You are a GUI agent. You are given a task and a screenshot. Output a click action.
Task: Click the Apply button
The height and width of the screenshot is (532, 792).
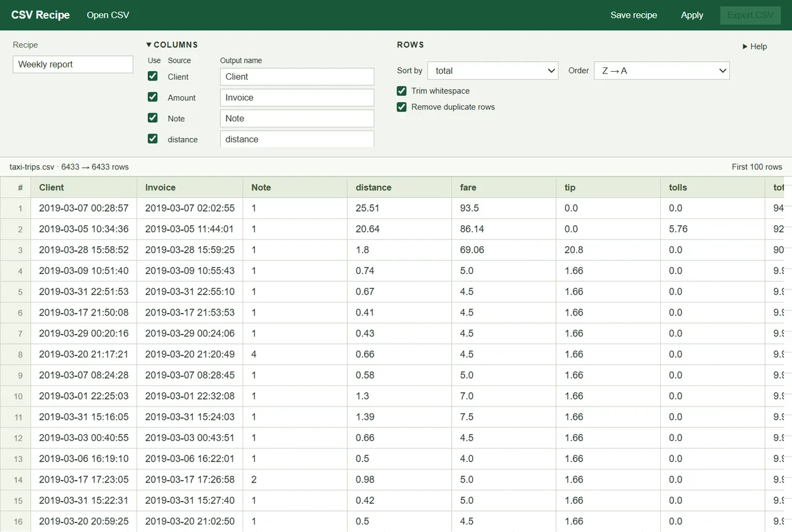point(692,15)
